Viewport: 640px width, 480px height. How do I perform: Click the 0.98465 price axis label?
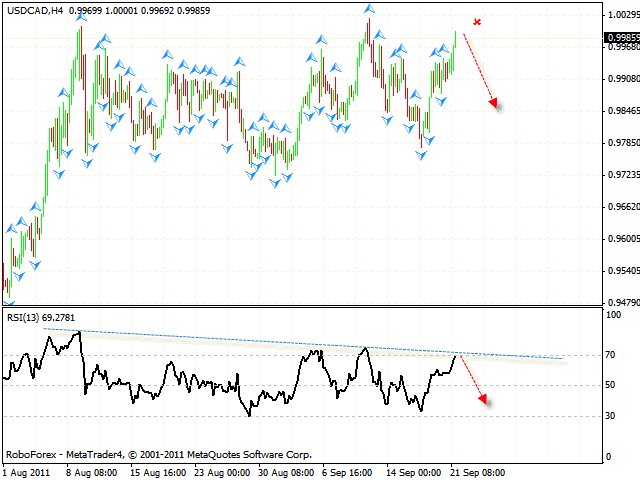(x=624, y=111)
